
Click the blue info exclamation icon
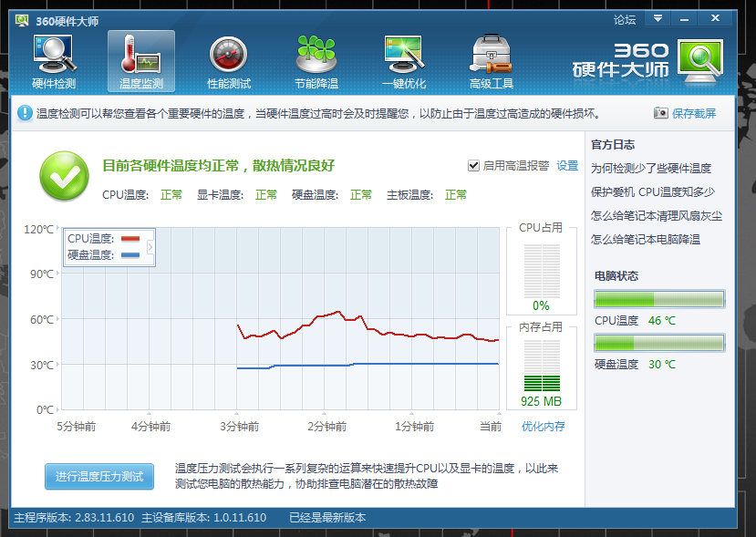coord(25,113)
